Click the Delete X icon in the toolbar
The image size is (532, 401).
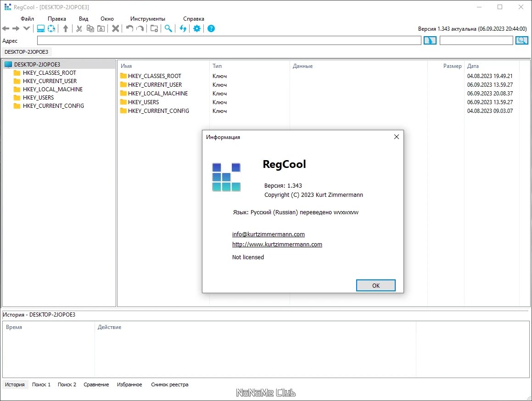[116, 28]
